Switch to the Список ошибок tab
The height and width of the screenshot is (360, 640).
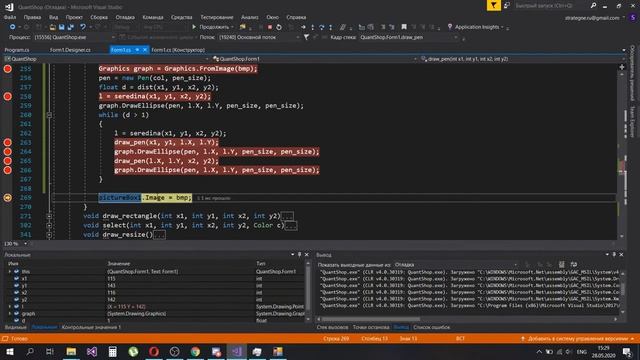431,327
